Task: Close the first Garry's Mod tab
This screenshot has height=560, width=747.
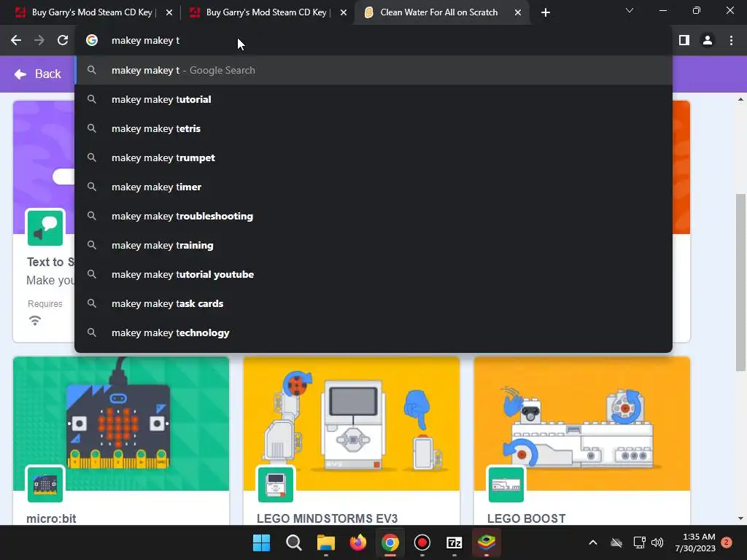Action: (x=169, y=13)
